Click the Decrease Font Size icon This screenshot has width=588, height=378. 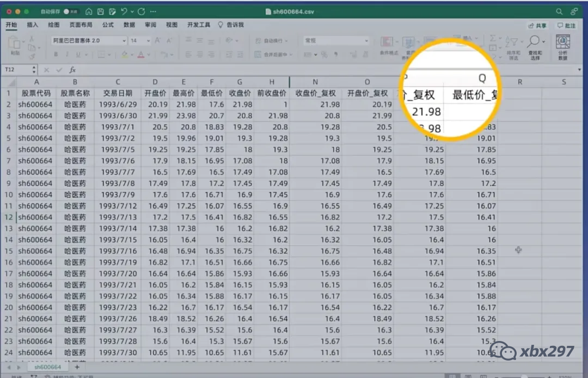pos(169,40)
